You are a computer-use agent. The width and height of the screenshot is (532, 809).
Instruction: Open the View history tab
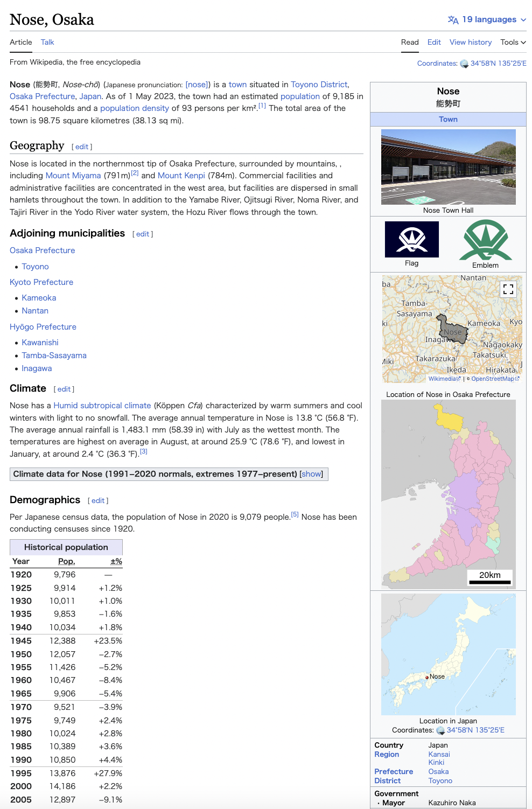471,42
